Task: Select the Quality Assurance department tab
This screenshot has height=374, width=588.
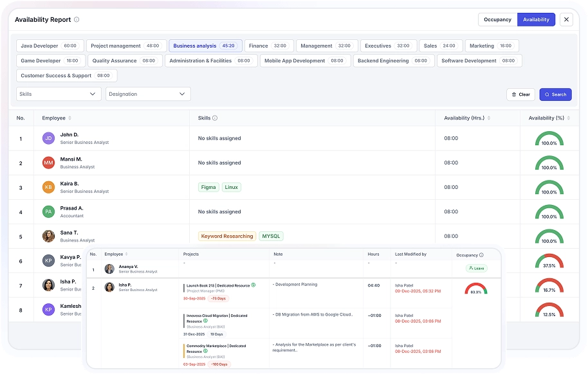Action: 125,61
